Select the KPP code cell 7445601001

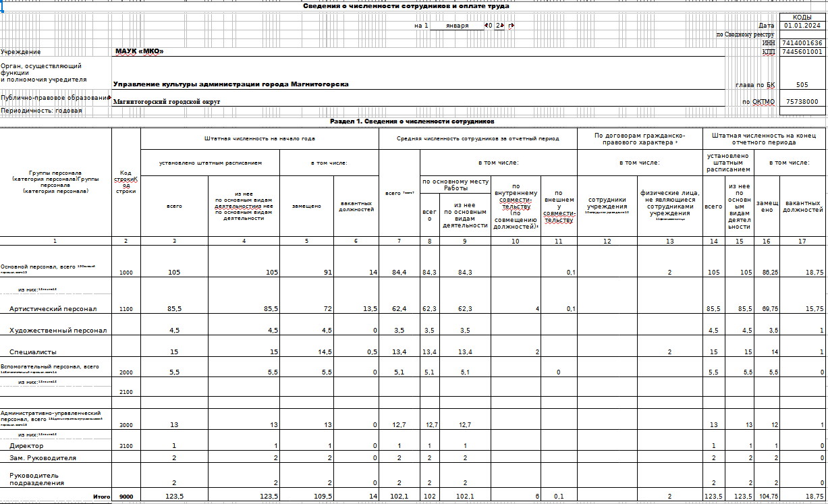click(802, 52)
